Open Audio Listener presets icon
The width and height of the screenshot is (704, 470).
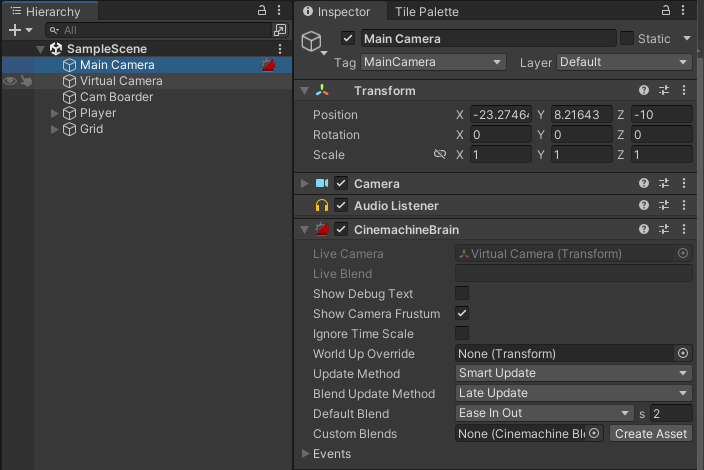click(x=664, y=205)
